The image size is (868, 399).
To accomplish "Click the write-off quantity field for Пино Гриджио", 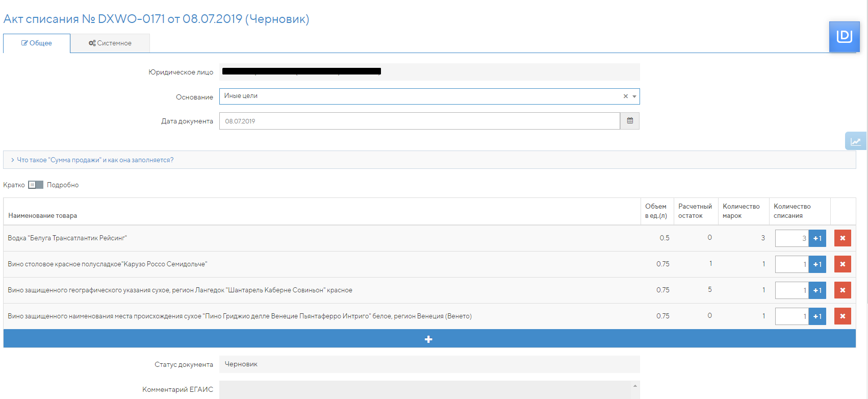I will point(792,316).
